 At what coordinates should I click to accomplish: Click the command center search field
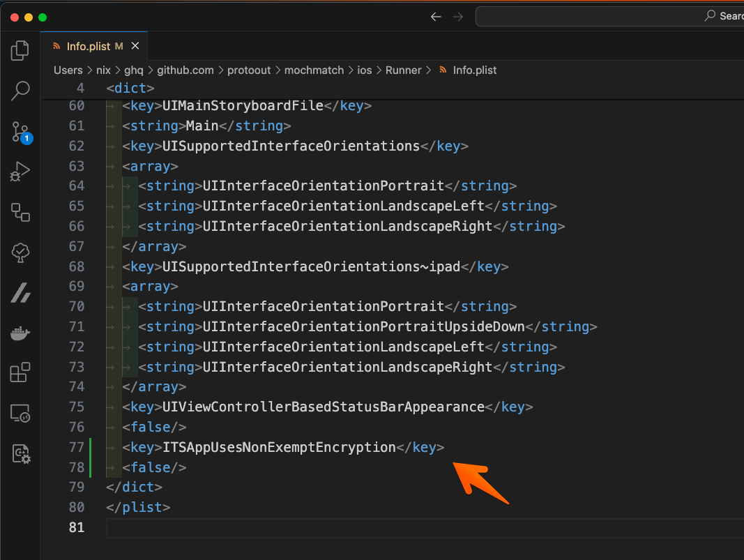(609, 17)
